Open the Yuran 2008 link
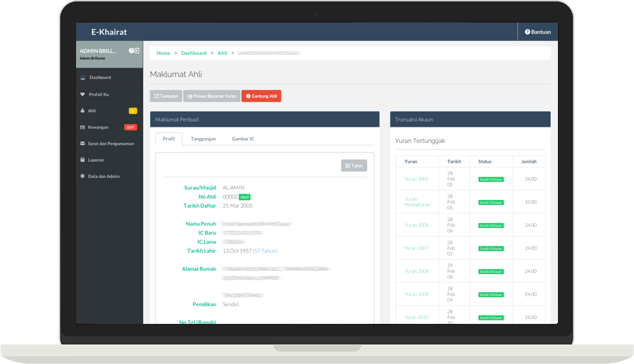The image size is (634, 364). tap(416, 271)
